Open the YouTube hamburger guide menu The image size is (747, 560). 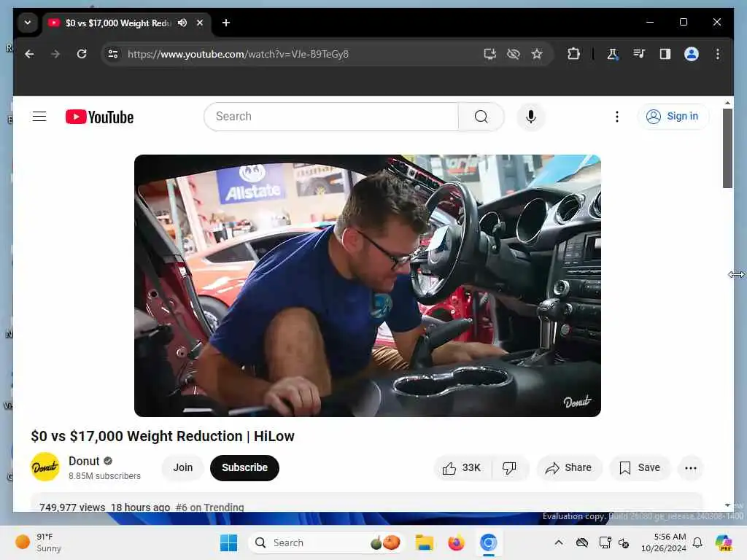pyautogui.click(x=39, y=117)
